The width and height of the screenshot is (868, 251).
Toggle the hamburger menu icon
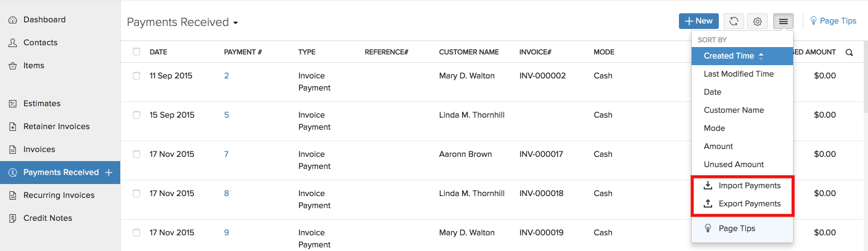783,21
